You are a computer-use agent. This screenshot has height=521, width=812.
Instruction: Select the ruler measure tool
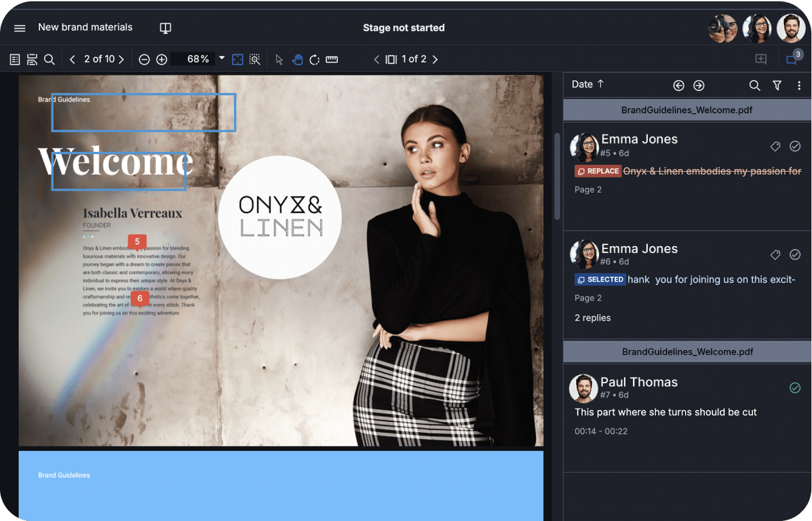[332, 60]
